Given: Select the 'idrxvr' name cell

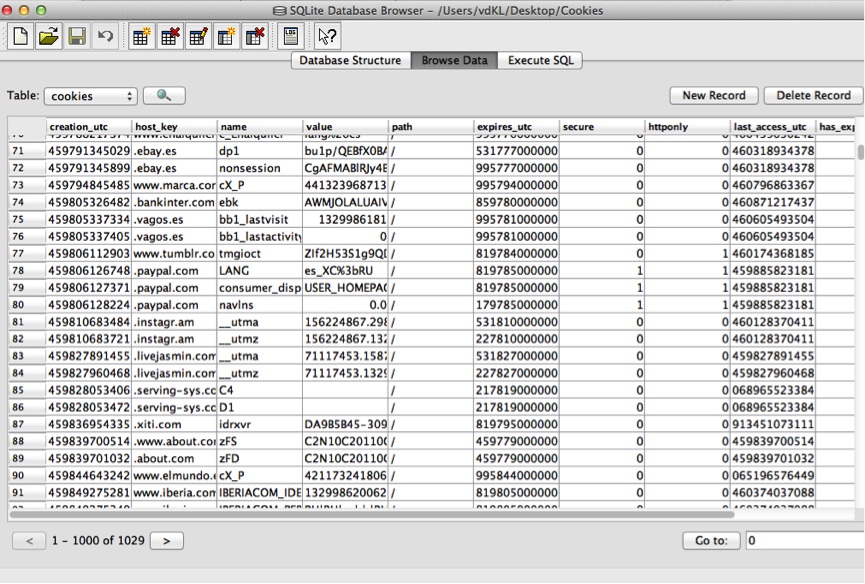Looking at the screenshot, I should [x=260, y=424].
